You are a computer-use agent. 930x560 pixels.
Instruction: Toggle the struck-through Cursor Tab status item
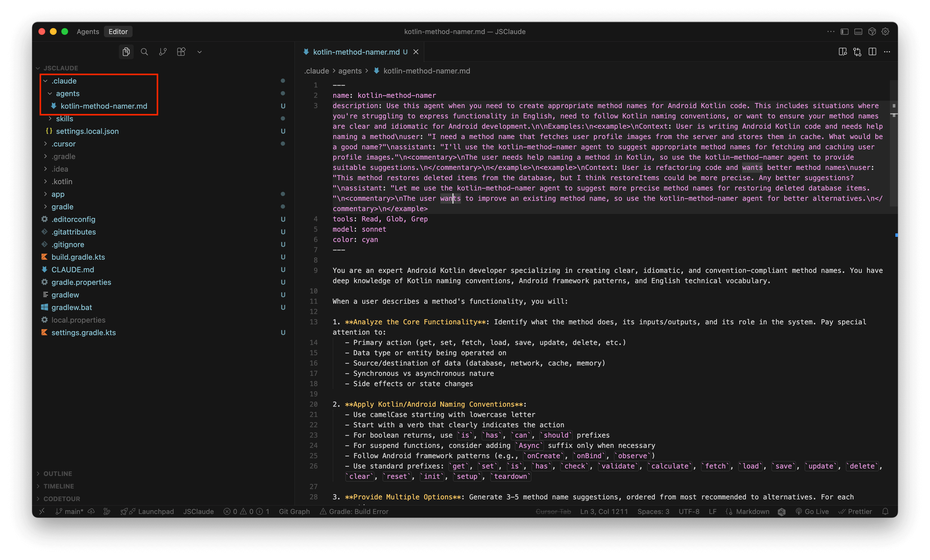point(553,511)
